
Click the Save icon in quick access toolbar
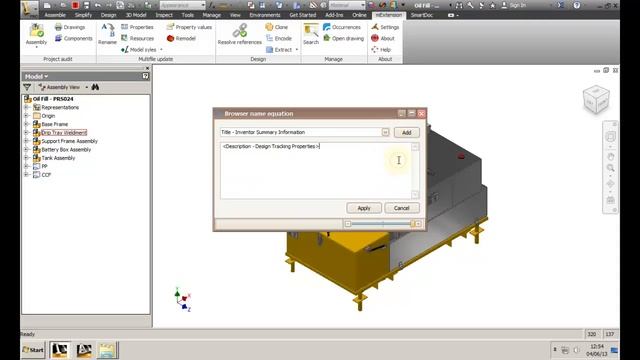point(86,5)
